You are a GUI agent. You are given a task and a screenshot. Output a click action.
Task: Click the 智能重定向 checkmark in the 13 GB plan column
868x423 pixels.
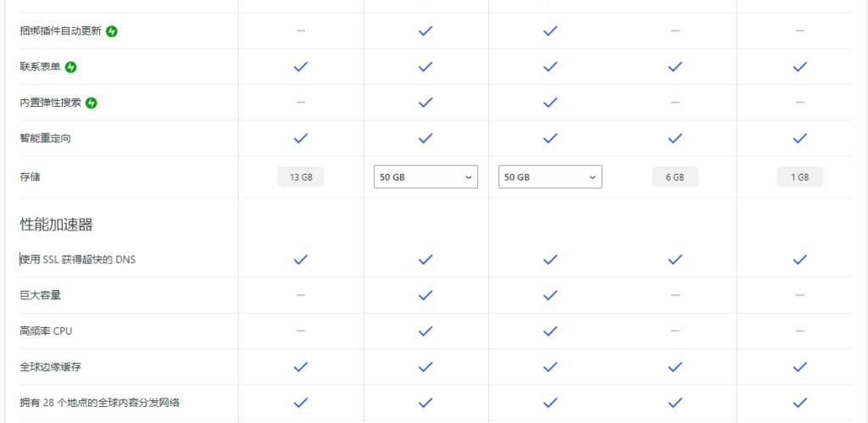(301, 138)
